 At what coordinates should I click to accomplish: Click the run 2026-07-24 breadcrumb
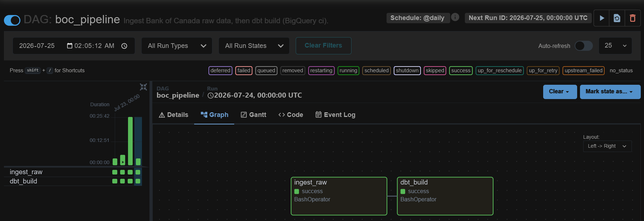tap(255, 95)
